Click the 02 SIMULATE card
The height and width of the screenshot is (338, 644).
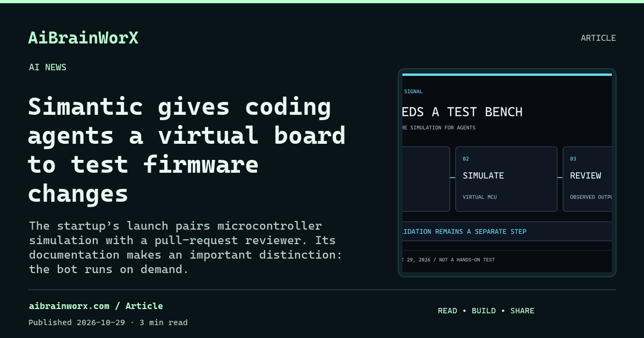[x=506, y=179]
